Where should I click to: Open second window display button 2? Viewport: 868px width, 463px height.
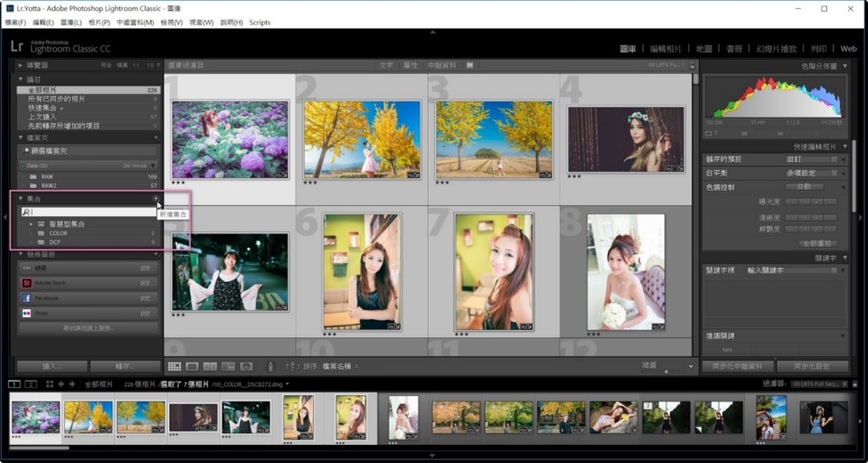point(31,383)
